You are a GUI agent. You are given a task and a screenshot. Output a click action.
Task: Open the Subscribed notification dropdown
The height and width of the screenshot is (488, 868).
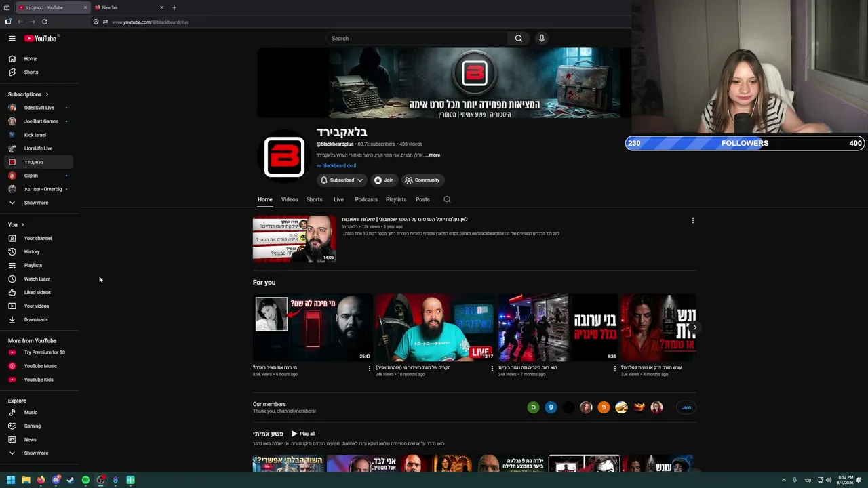point(342,180)
